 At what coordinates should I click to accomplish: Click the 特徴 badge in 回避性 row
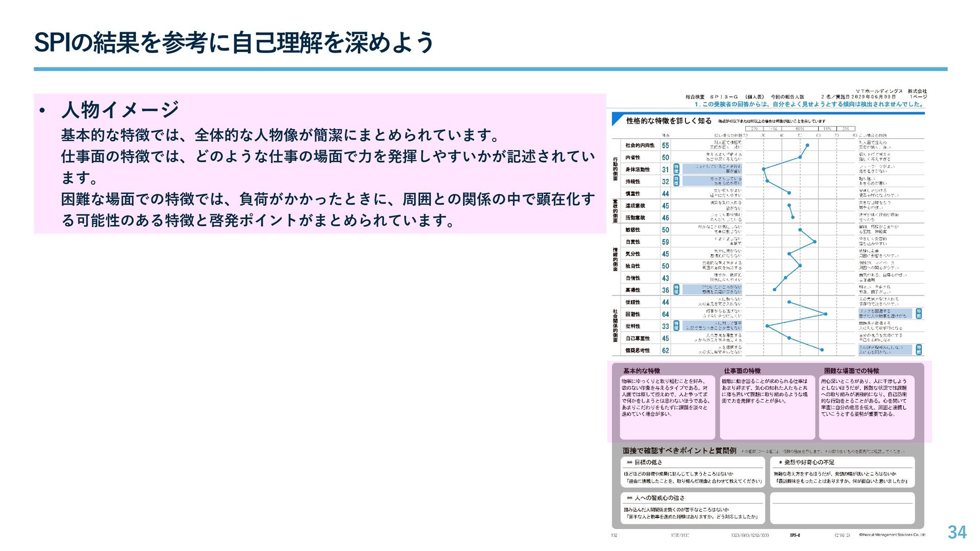click(919, 314)
